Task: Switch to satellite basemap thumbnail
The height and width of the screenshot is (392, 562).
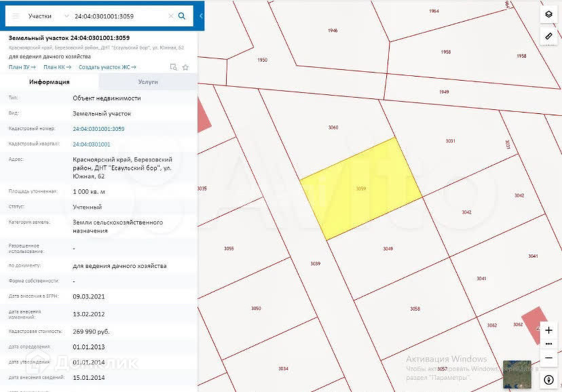Action: (x=517, y=374)
